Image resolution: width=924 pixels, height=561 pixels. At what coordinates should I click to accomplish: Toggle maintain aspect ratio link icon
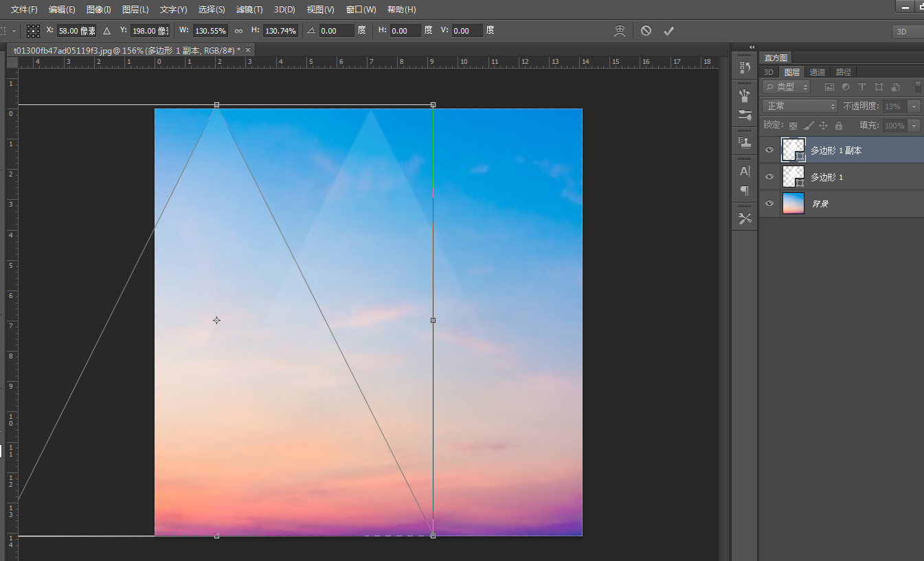click(238, 31)
